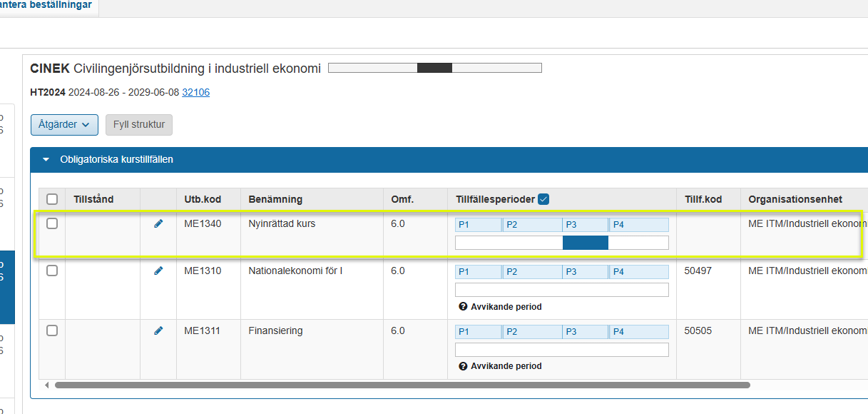Collapse the Obligatoriska kurstillfällen section
This screenshot has height=414, width=868.
[46, 160]
